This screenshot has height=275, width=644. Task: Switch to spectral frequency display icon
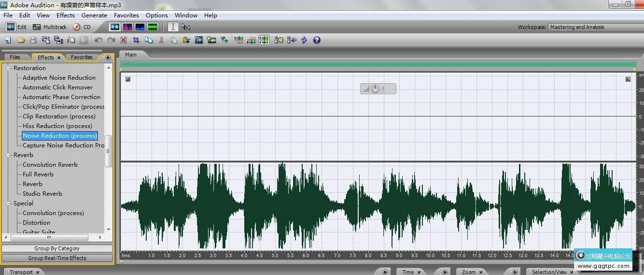127,27
